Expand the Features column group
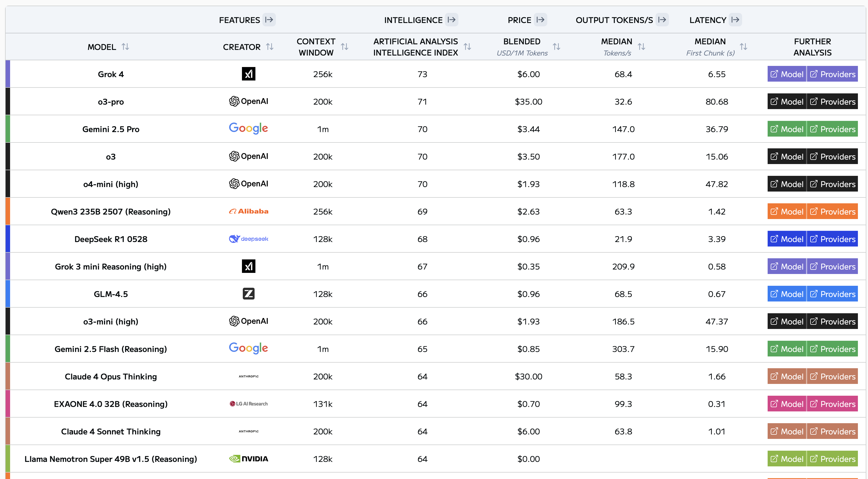This screenshot has height=479, width=868. [269, 20]
